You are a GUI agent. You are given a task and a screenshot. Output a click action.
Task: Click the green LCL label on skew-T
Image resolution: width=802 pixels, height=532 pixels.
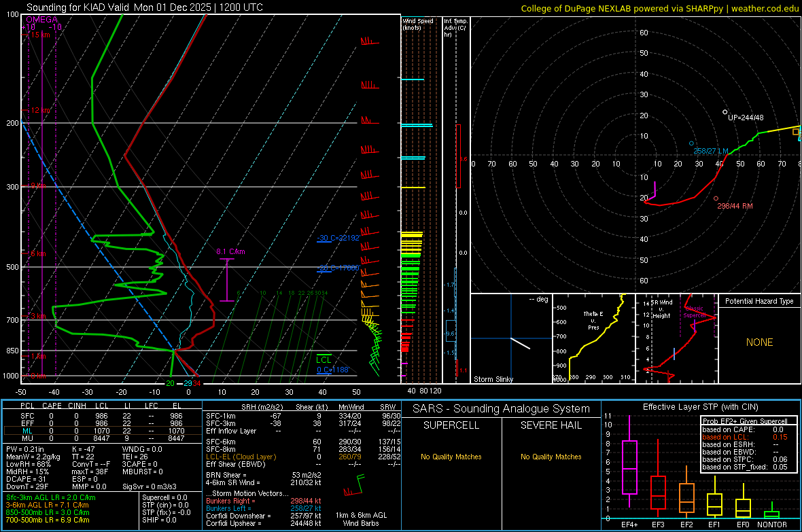pos(324,360)
